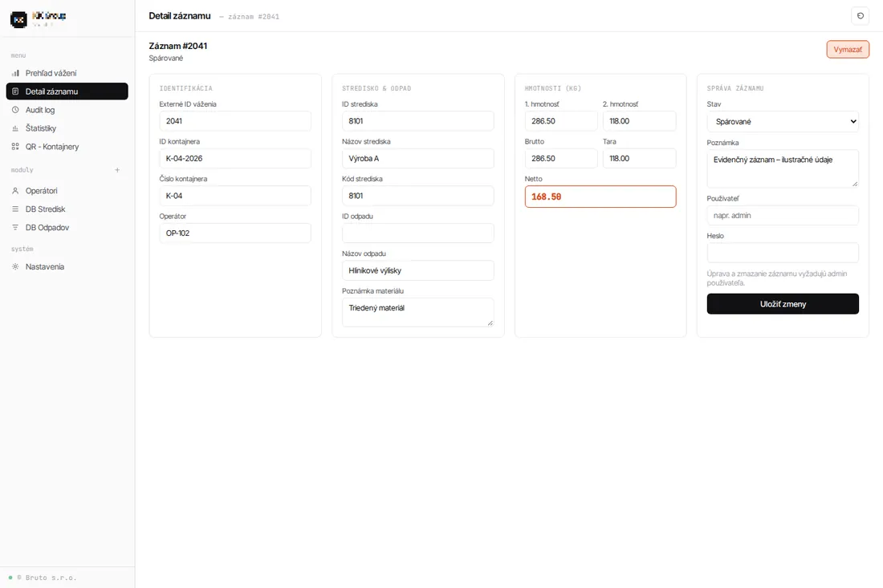Click the QR - Kontajnery grid icon
Viewport: 883px width, 588px height.
pyautogui.click(x=15, y=146)
